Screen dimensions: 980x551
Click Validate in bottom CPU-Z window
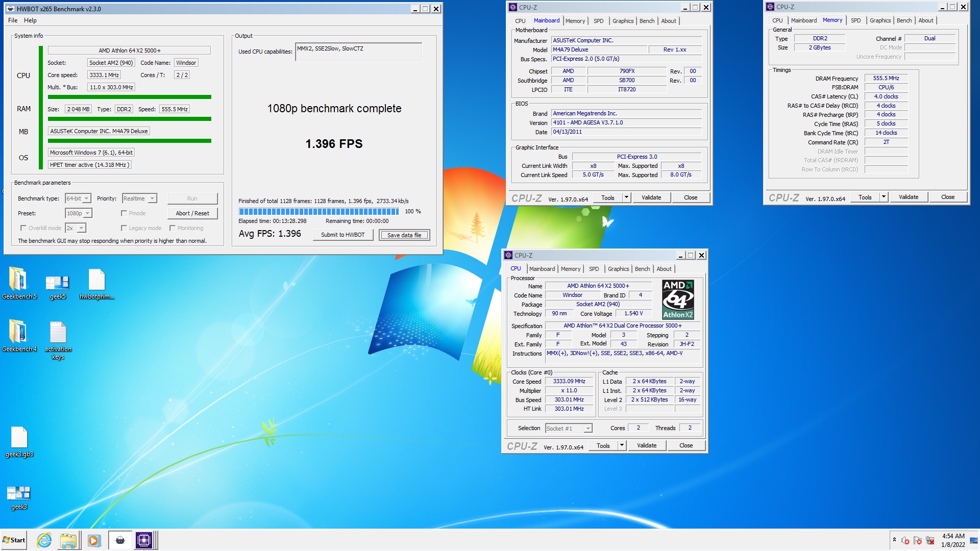646,445
